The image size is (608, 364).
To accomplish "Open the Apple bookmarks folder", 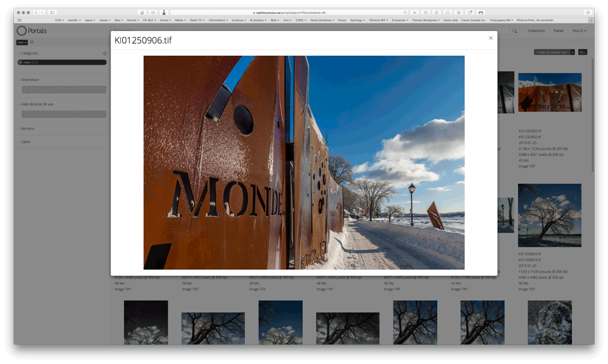I will 90,20.
